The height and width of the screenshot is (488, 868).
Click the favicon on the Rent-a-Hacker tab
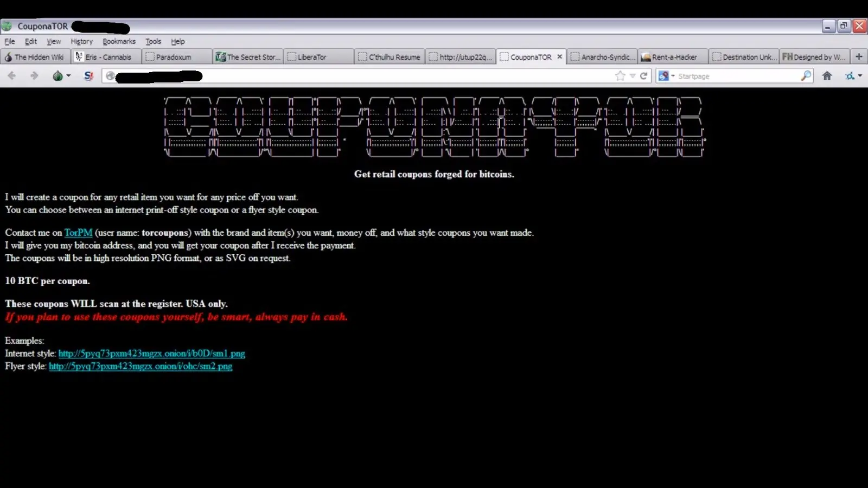(646, 57)
